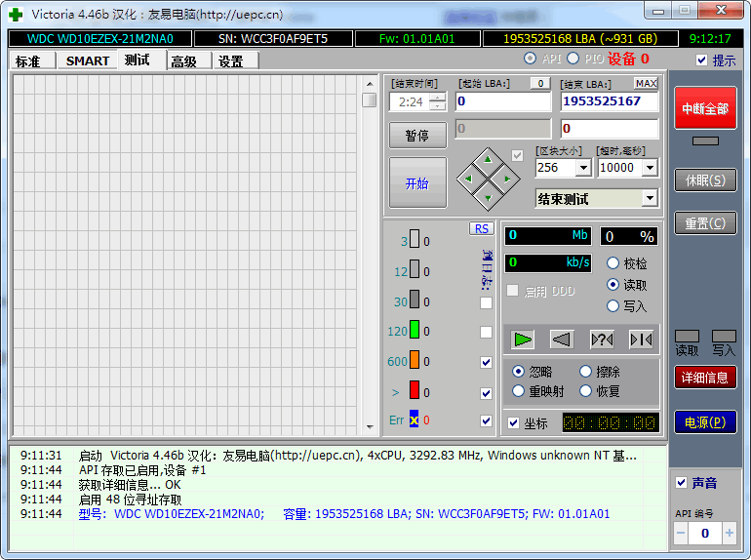Toggle the checkbox for > red blocks
The width and height of the screenshot is (751, 560).
point(486,393)
